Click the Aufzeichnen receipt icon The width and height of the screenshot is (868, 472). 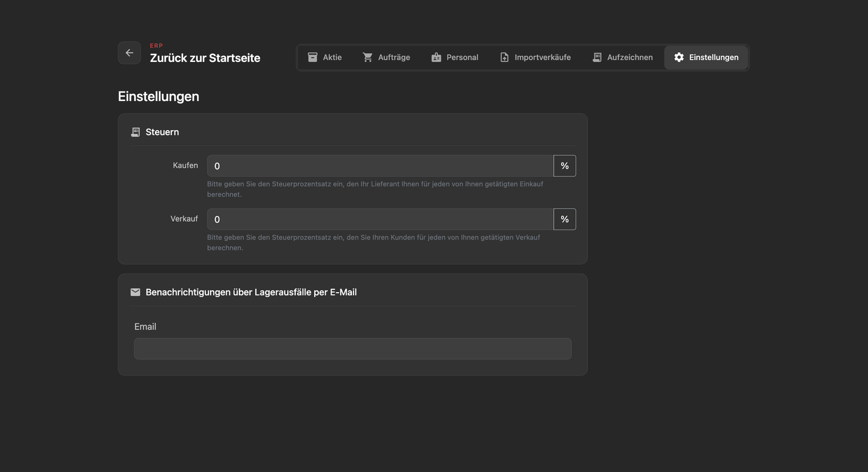(x=597, y=57)
